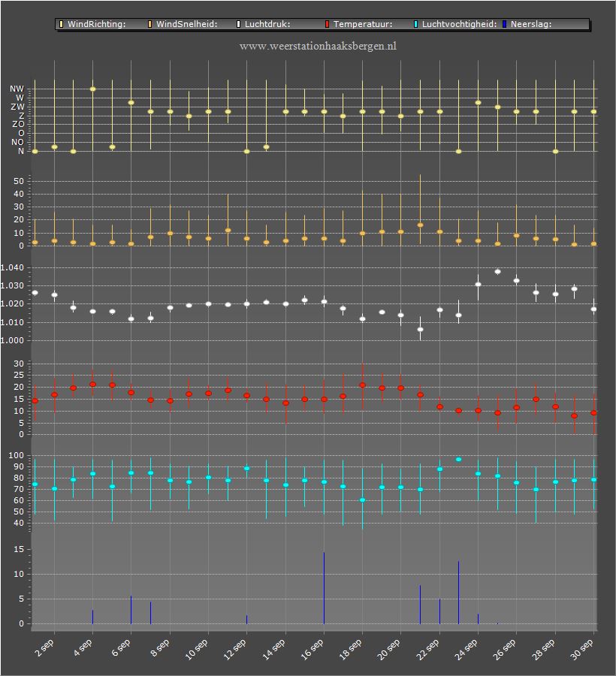
Task: Select the Luchtdruk legend label
Action: [267, 24]
